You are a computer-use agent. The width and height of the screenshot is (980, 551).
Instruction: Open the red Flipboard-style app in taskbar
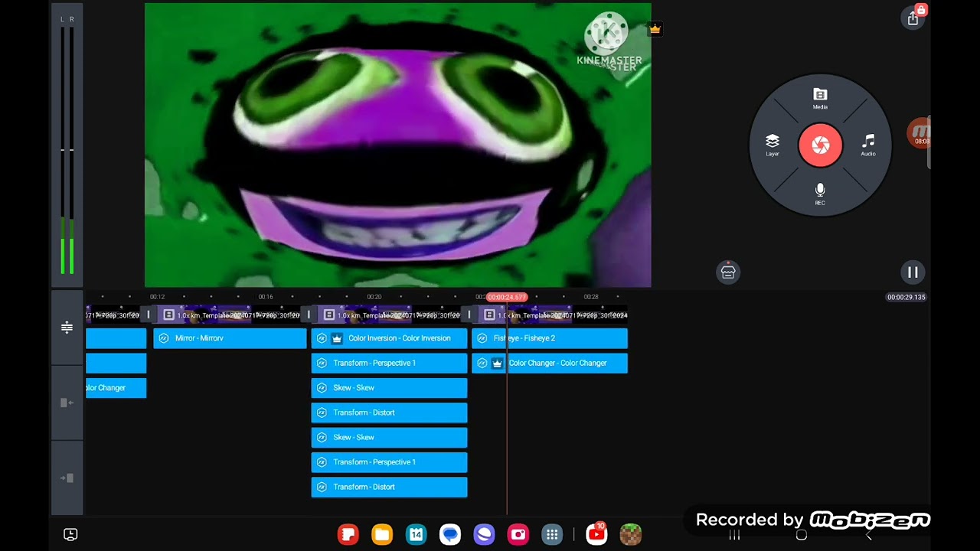click(x=348, y=534)
